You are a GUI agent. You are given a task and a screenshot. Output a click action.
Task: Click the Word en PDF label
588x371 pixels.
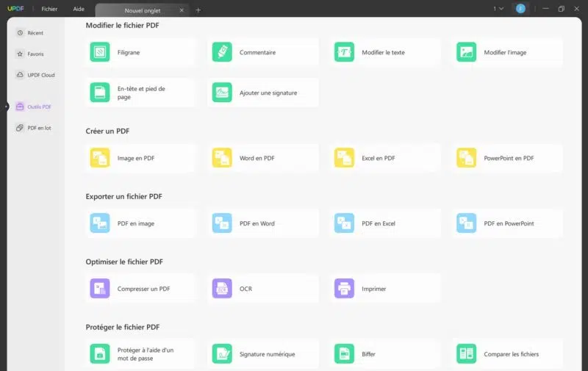tap(257, 158)
